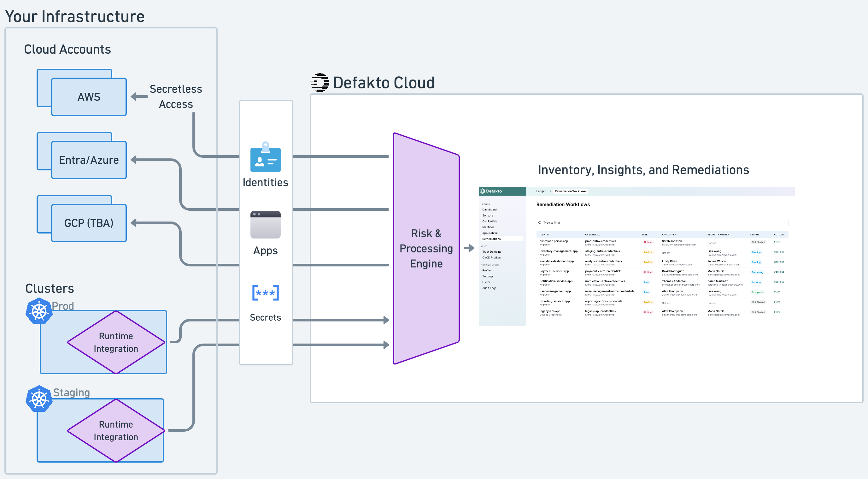
Task: Open Audit Logs in the sidebar
Action: 489,288
